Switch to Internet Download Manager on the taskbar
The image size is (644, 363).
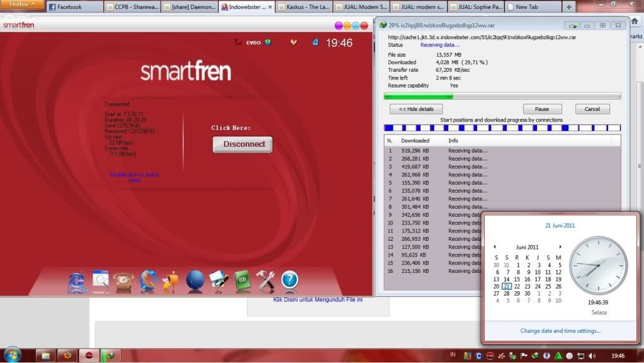point(111,355)
